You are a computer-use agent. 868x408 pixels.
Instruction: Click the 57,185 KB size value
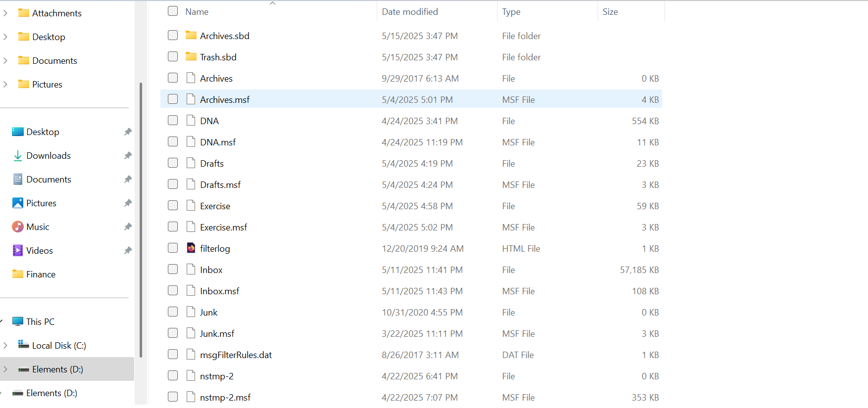click(639, 270)
